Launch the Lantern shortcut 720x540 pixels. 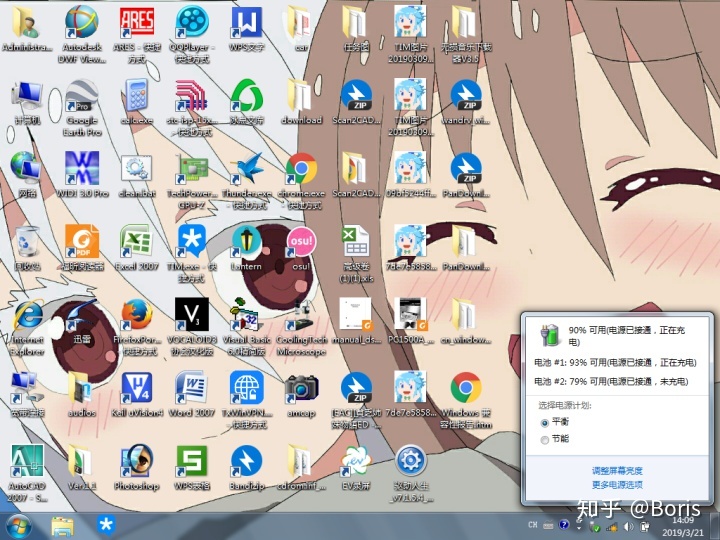[x=247, y=241]
